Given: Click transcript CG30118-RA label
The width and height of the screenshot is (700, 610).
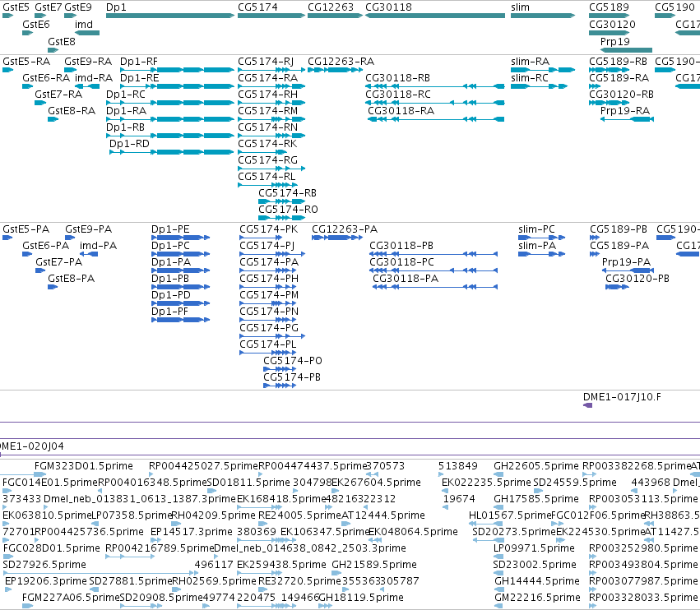Looking at the screenshot, I should pyautogui.click(x=401, y=111).
